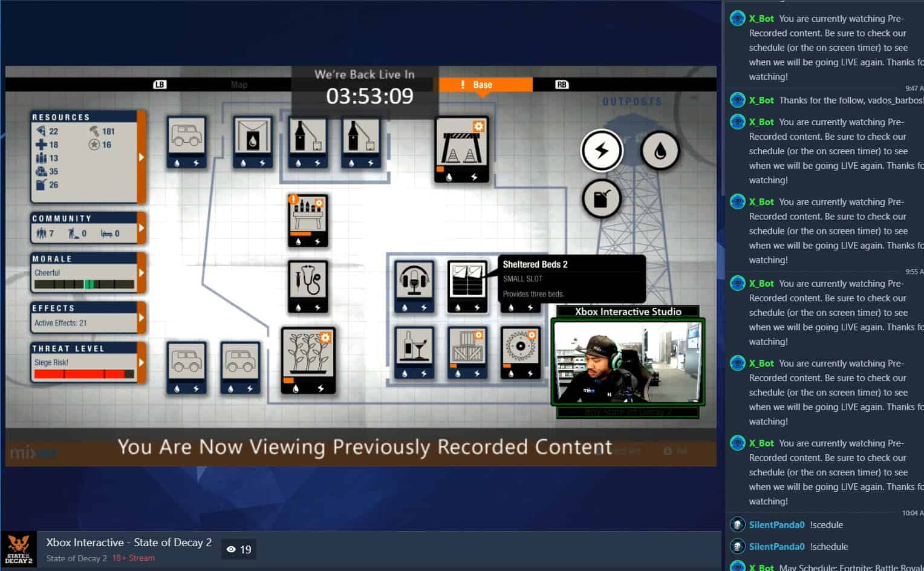Select the storage crates facility
Image resolution: width=924 pixels, height=571 pixels.
[467, 353]
